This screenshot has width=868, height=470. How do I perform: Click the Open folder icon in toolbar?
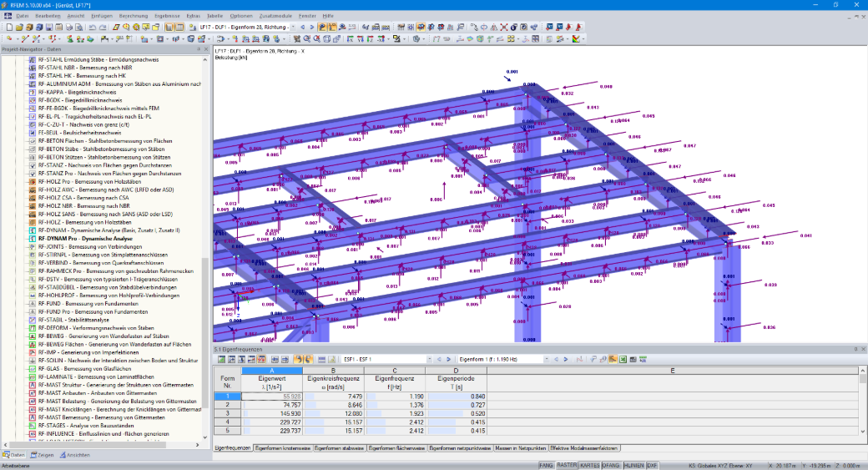click(x=19, y=27)
